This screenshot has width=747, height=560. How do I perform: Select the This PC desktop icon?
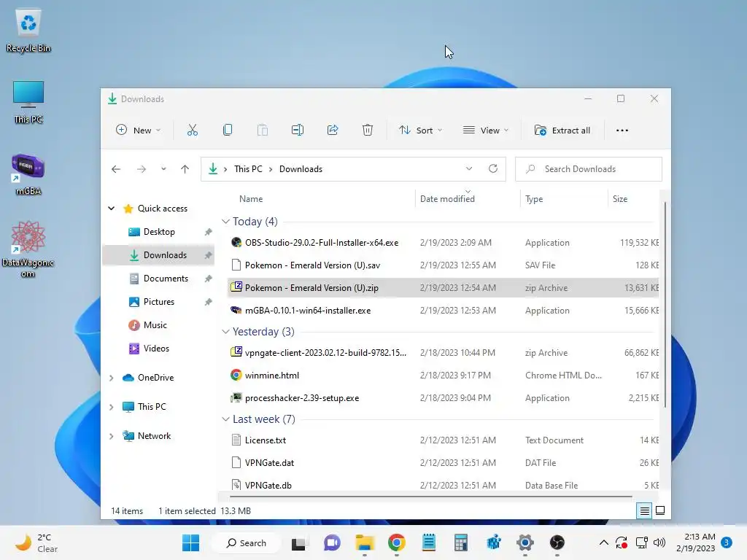click(28, 102)
